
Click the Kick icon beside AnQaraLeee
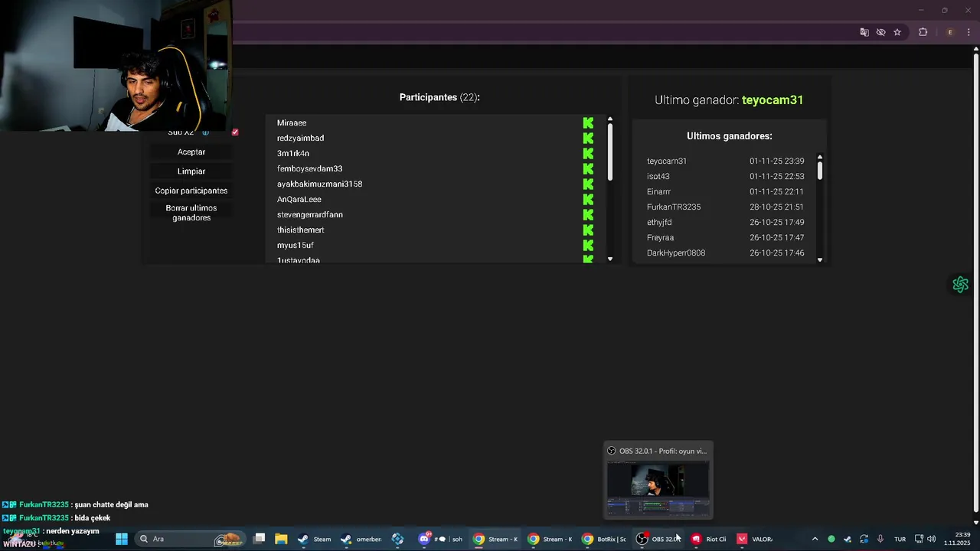(588, 199)
